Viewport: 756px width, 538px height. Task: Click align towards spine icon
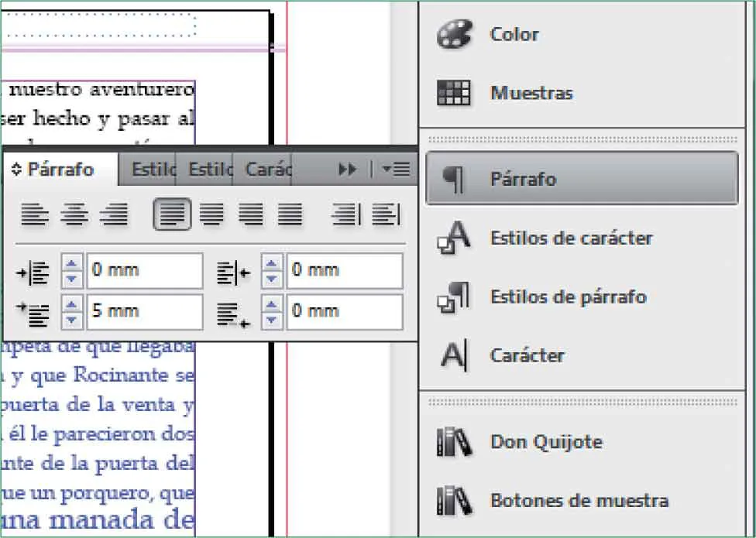[345, 214]
